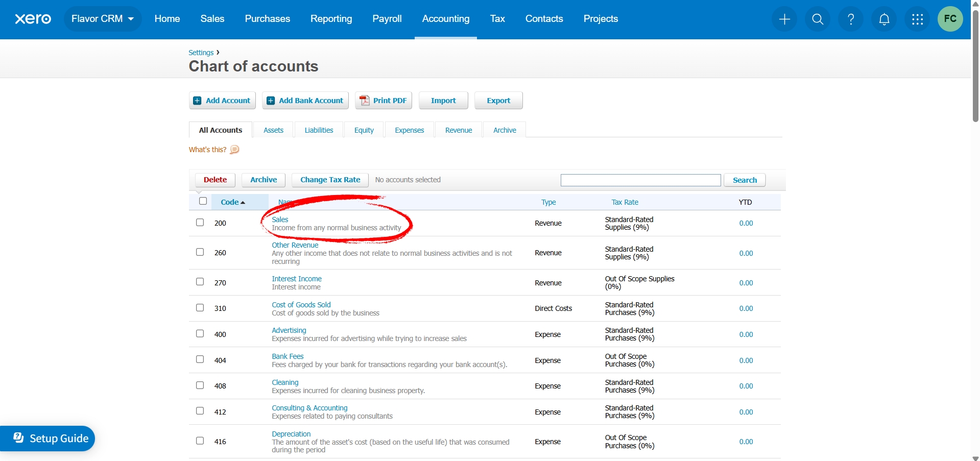The image size is (980, 461).
Task: Open the Accounting menu
Action: click(x=445, y=19)
